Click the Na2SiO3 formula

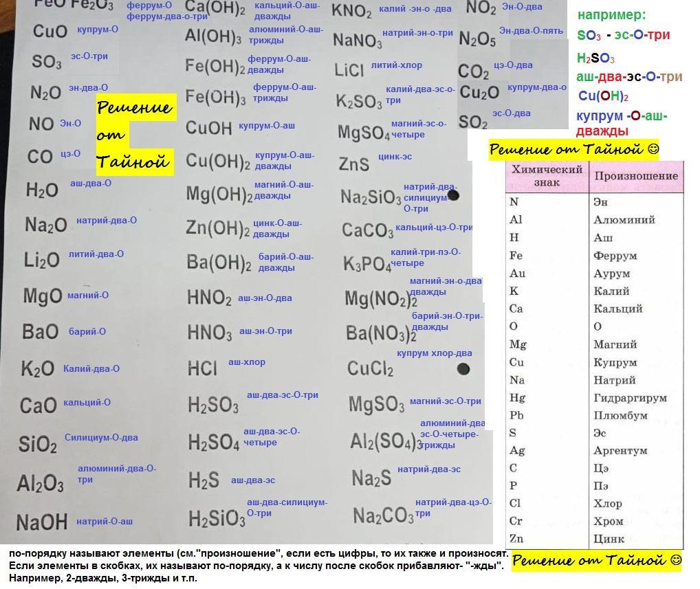pyautogui.click(x=371, y=197)
